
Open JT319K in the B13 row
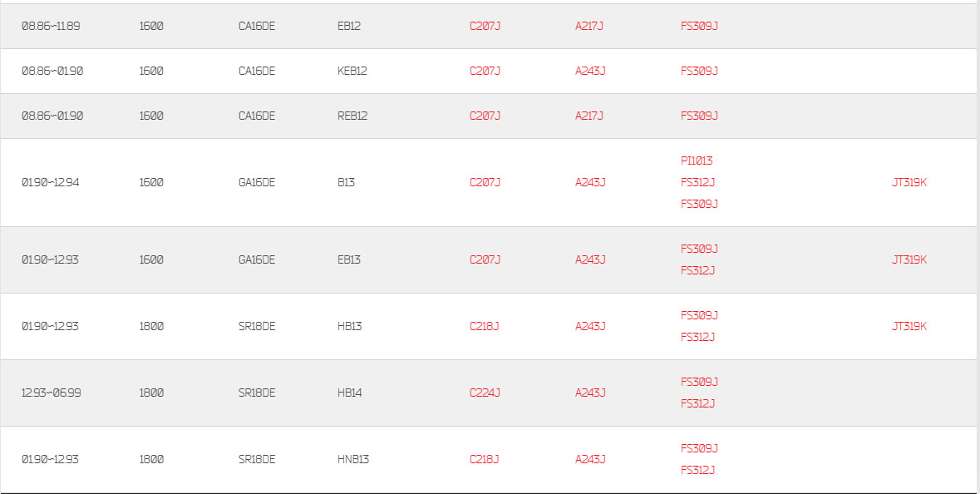tap(909, 183)
